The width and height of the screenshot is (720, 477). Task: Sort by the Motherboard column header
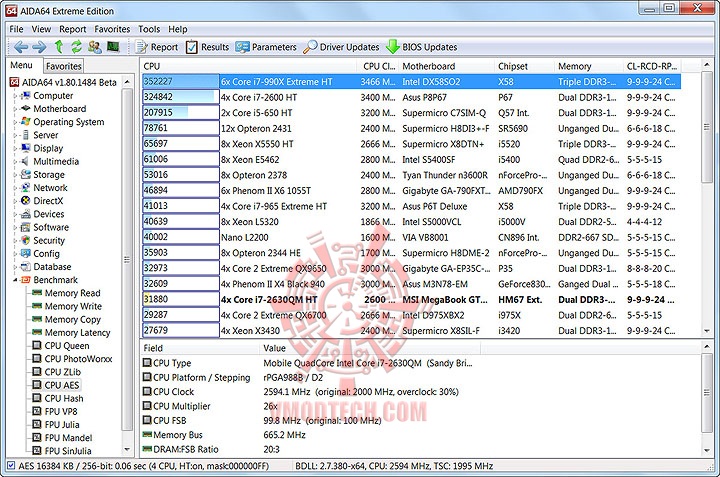click(x=447, y=66)
